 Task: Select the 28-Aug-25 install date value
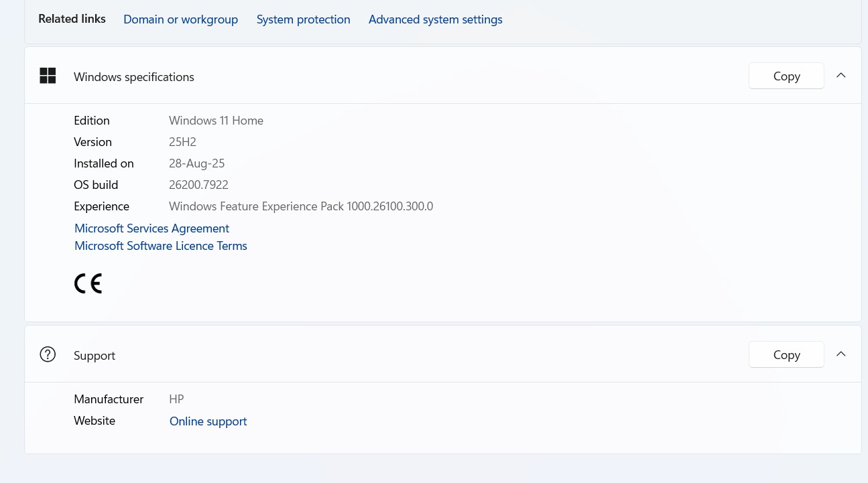pos(196,163)
